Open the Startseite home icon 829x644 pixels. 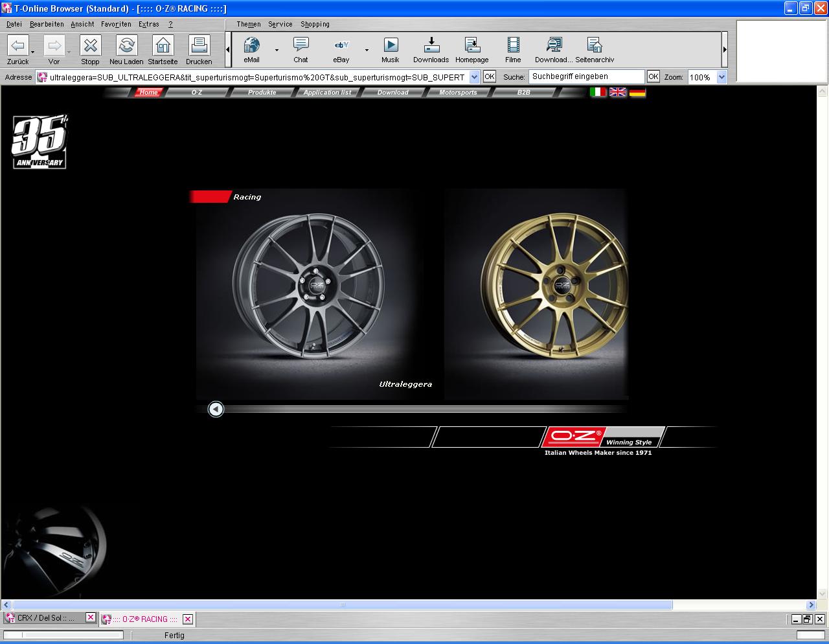[163, 45]
